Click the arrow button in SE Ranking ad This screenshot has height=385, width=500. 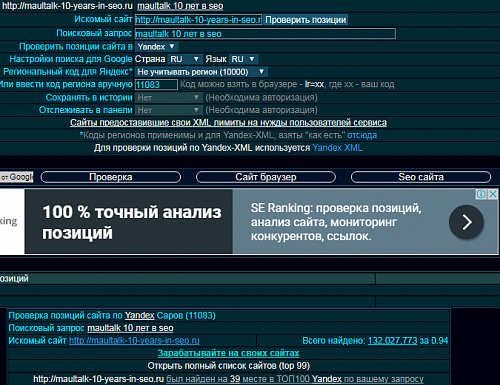466,222
